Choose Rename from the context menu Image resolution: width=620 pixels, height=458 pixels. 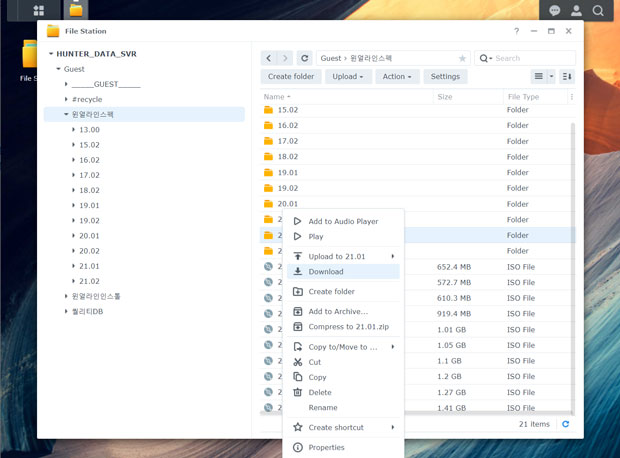click(x=343, y=407)
